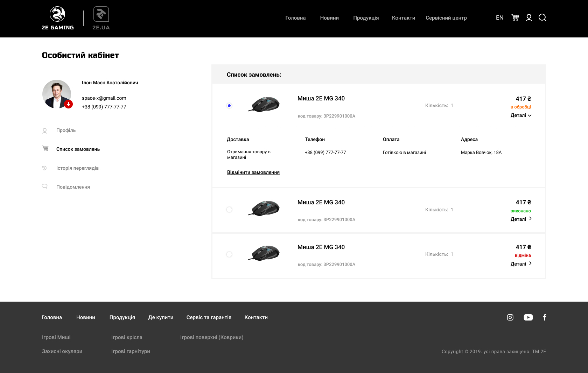Switch language with EN in header
Viewport: 588px width, 373px height.
499,17
